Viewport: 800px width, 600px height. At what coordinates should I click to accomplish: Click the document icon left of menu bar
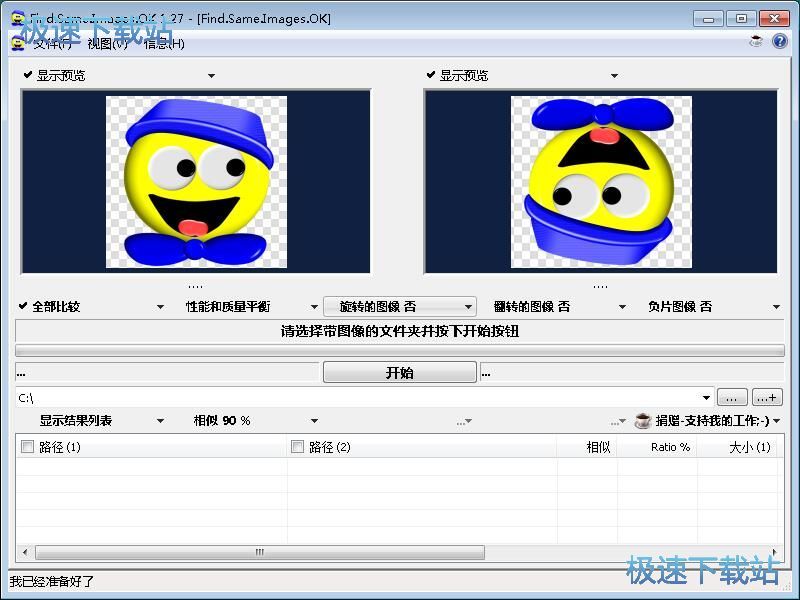coord(18,43)
